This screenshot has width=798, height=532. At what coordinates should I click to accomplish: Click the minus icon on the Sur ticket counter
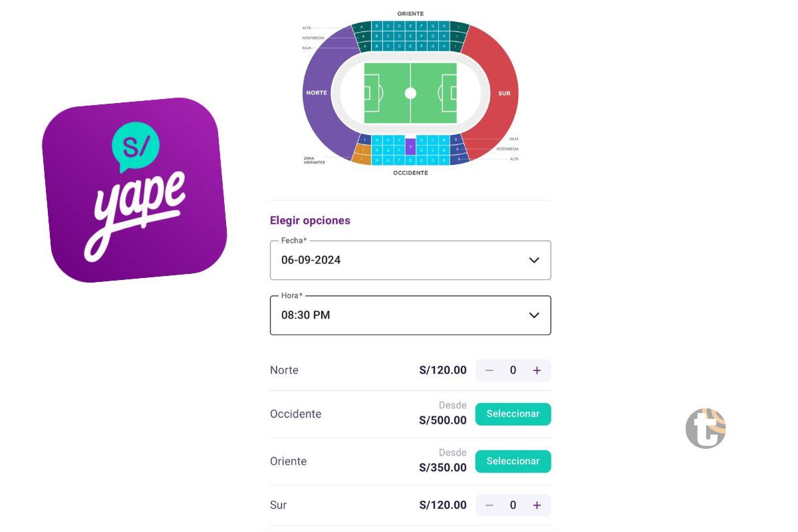489,505
